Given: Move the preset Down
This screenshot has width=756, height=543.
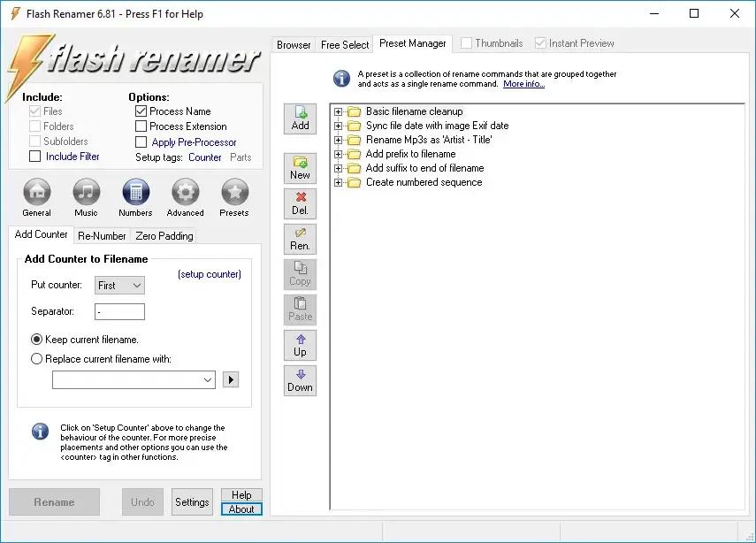Looking at the screenshot, I should tap(300, 380).
